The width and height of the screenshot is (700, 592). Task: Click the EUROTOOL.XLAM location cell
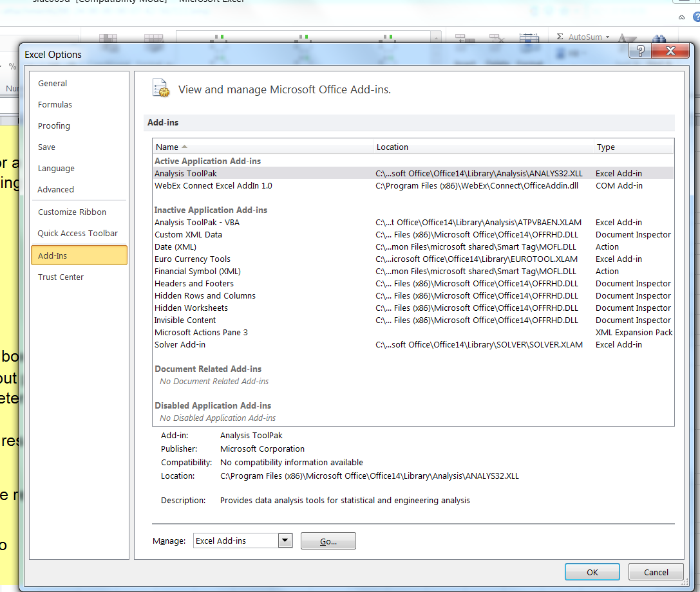[477, 259]
